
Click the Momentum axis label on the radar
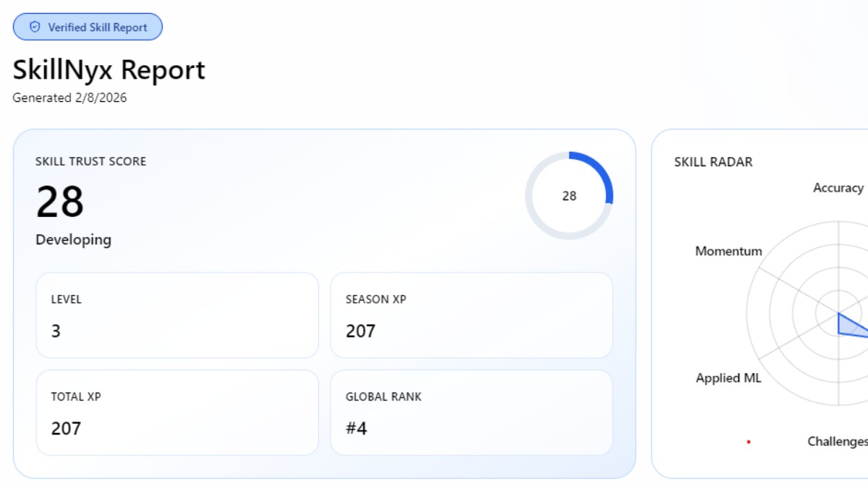coord(728,252)
